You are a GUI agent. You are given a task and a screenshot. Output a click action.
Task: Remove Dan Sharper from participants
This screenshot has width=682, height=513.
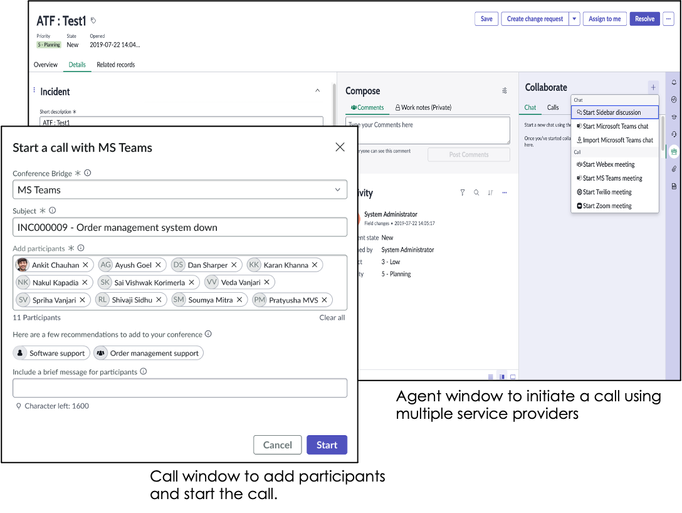[x=234, y=265]
